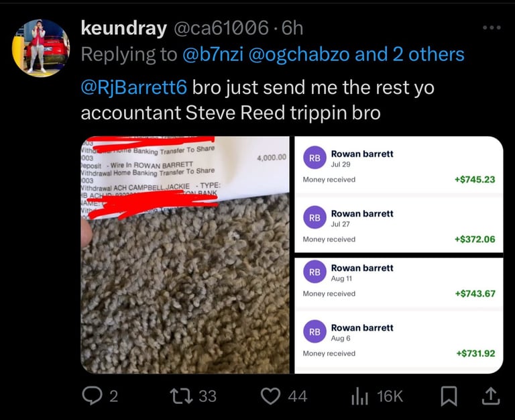Viewport: 515px width, 420px height.
Task: Open the keundray display name
Action: pyautogui.click(x=124, y=28)
